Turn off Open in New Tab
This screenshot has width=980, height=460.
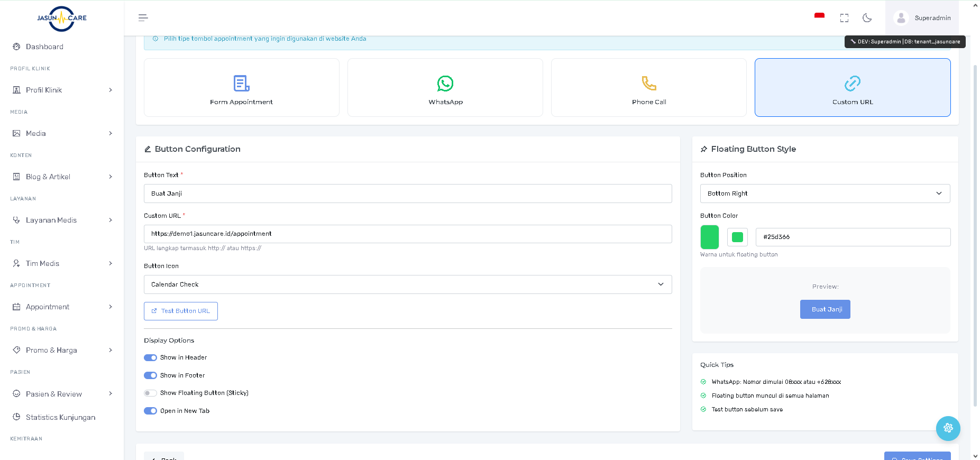(151, 411)
